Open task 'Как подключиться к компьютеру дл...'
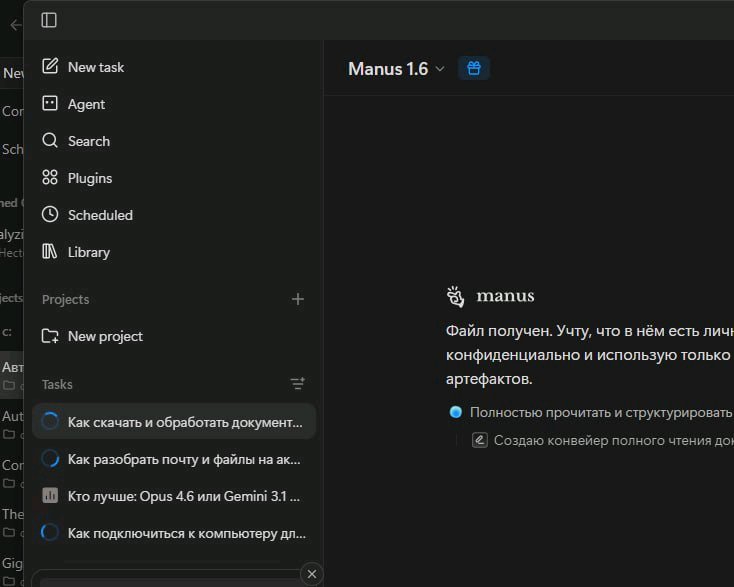Image resolution: width=734 pixels, height=587 pixels. 174,533
